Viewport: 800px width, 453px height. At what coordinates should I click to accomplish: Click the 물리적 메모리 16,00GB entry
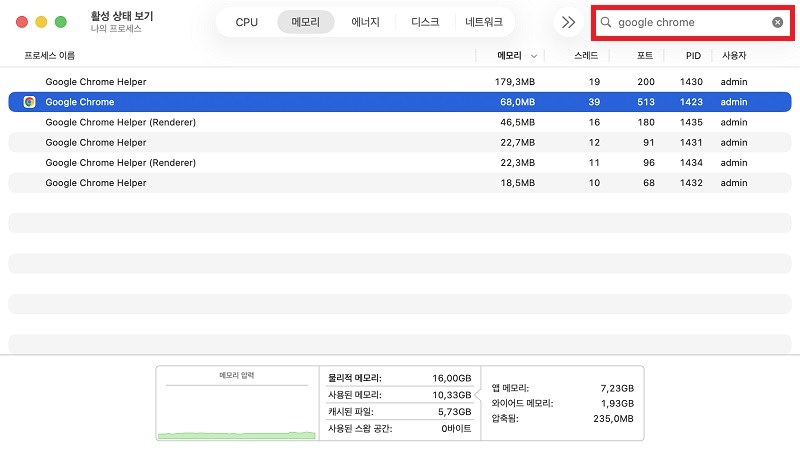pos(399,378)
